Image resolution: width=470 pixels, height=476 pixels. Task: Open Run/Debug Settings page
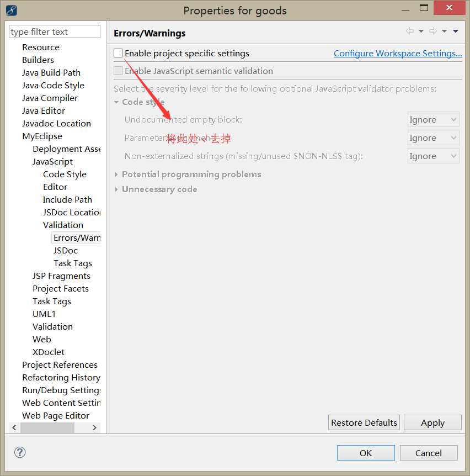pyautogui.click(x=61, y=390)
